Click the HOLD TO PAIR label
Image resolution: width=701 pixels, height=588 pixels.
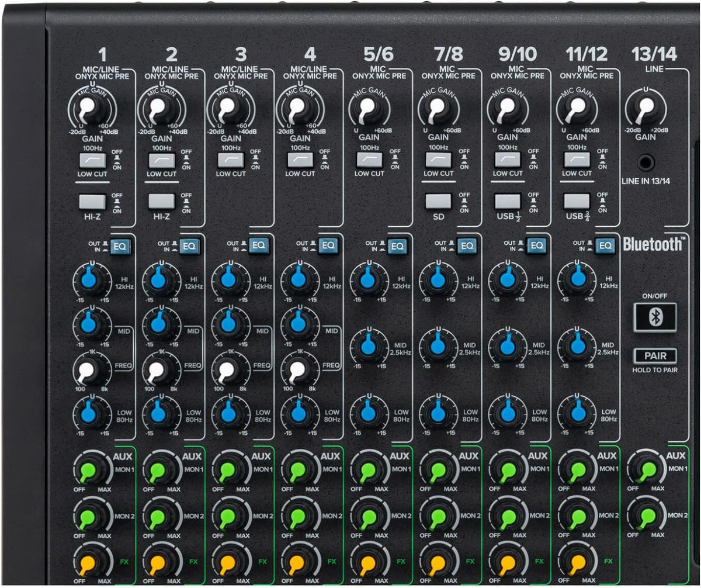(655, 370)
